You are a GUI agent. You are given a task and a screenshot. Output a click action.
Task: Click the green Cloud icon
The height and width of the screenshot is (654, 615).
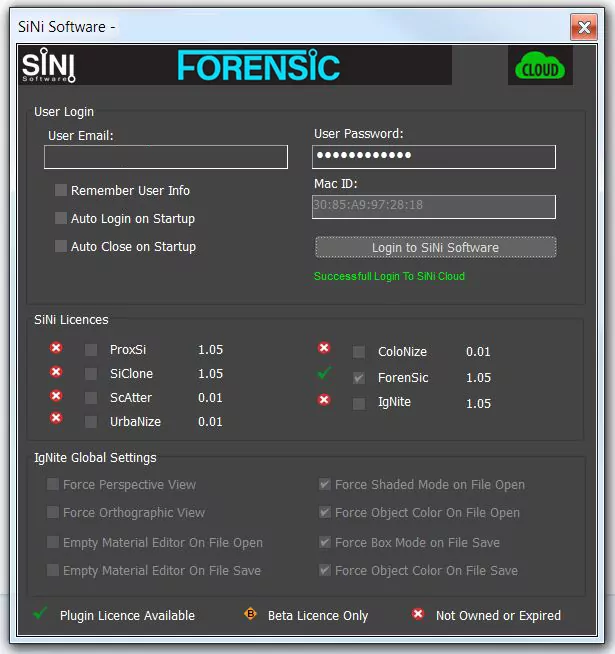pos(540,67)
